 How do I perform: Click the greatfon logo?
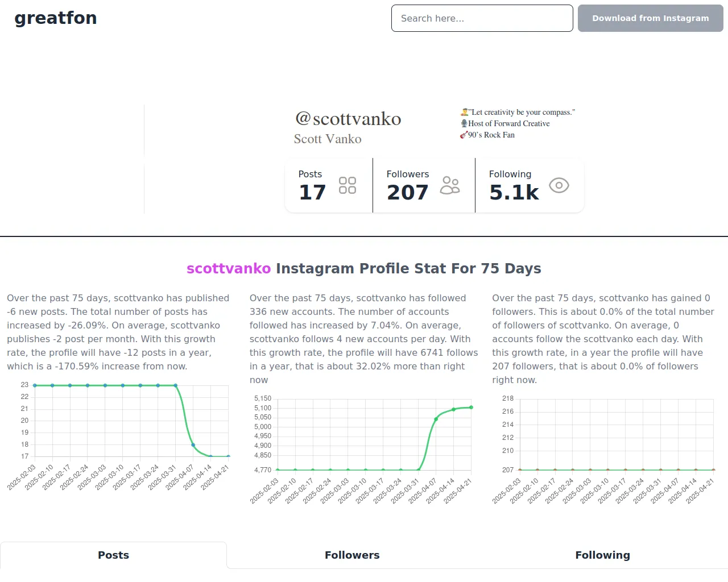coord(56,18)
